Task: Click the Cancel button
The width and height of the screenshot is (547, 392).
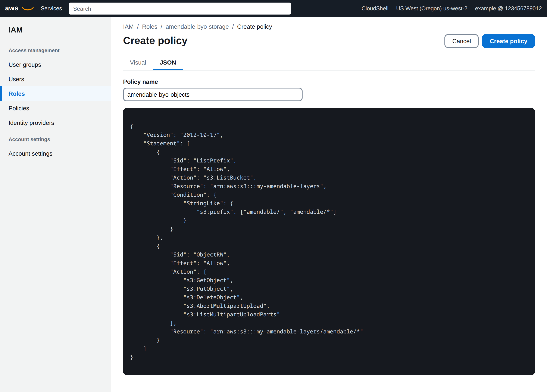Action: pos(461,41)
